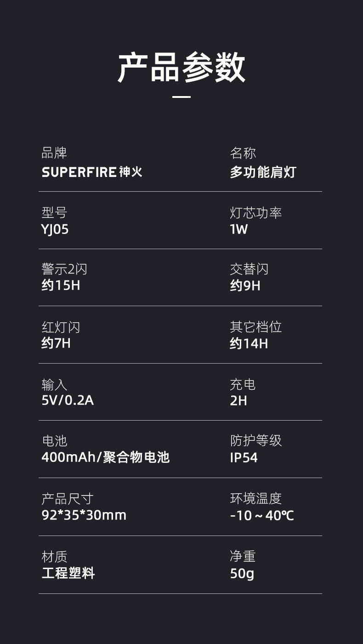Select the 约9H runtime value

(245, 286)
